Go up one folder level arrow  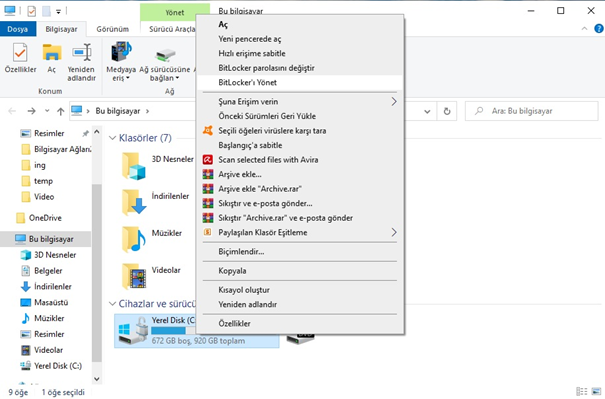(61, 112)
